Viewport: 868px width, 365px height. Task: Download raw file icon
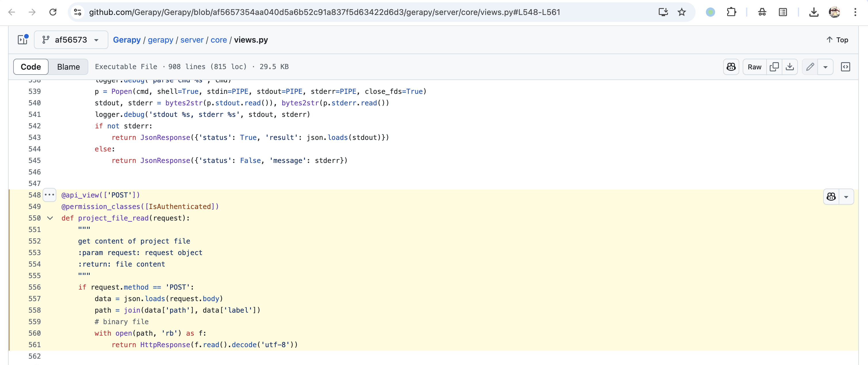790,67
